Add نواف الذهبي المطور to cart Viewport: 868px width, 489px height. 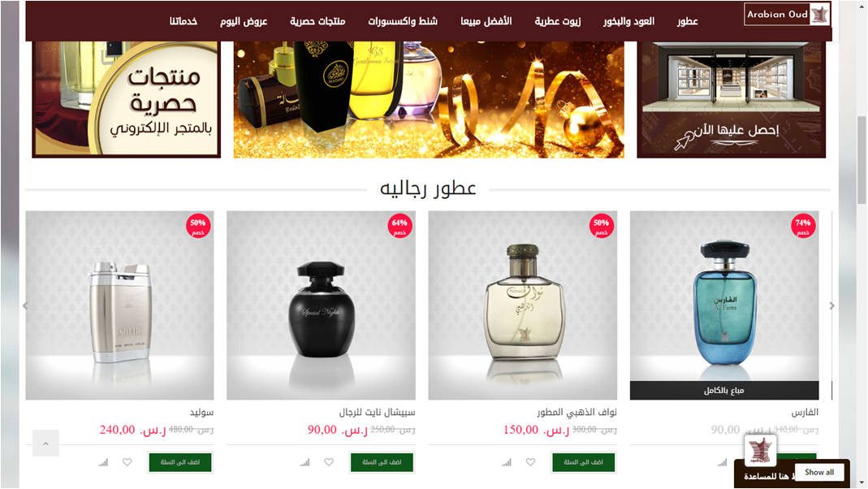(x=583, y=462)
